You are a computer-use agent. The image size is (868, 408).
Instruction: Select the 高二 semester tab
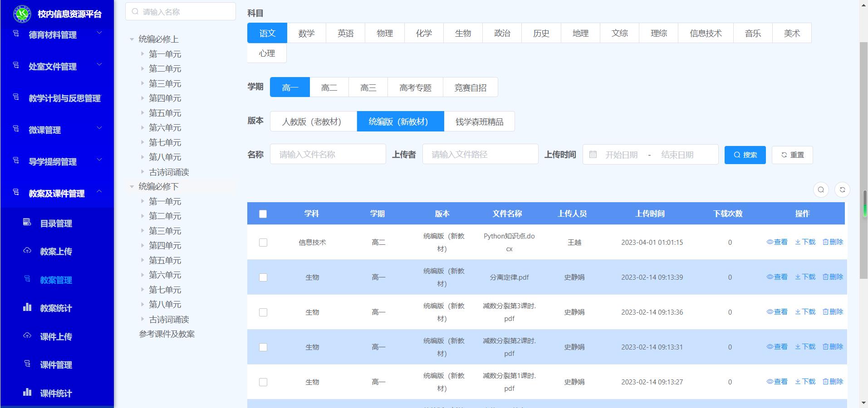[x=329, y=87]
